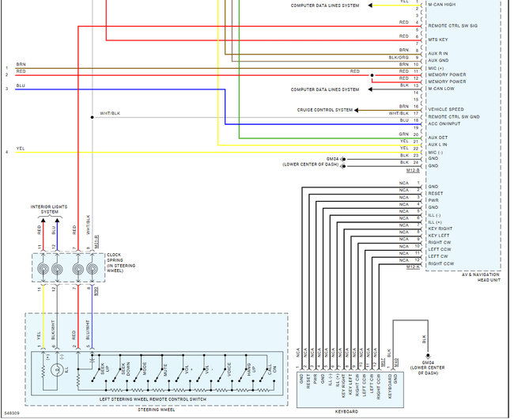Click the HANG UP switch label
The height and width of the screenshot is (420, 514).
(x=251, y=369)
